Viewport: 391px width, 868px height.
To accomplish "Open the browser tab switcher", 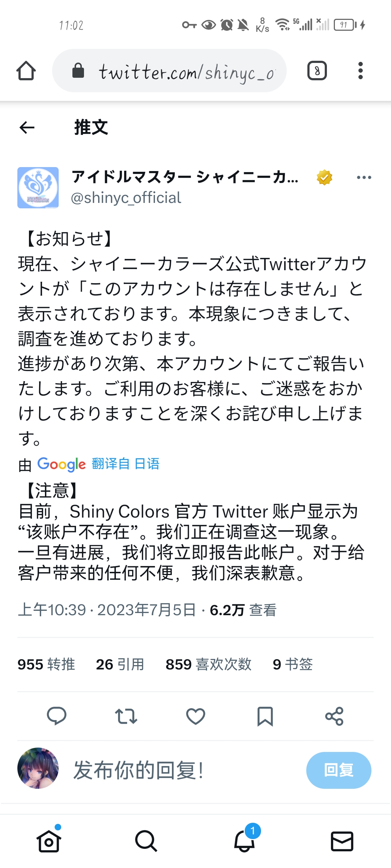I will (317, 71).
